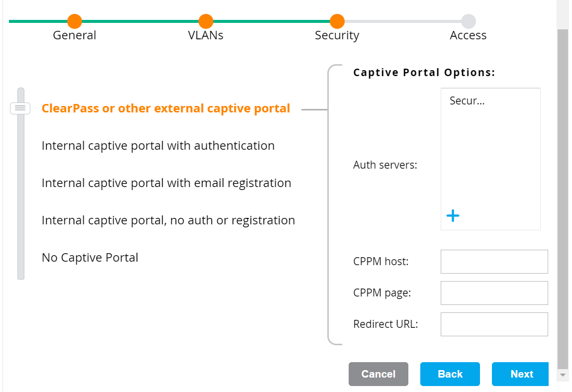Choose Internal captive portal with email registration
572x392 pixels.
[166, 183]
